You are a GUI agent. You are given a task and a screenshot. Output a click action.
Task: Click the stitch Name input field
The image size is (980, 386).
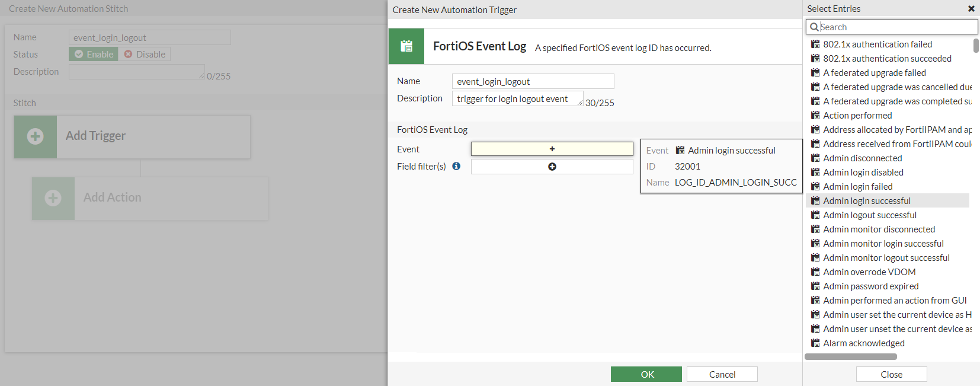click(x=150, y=37)
